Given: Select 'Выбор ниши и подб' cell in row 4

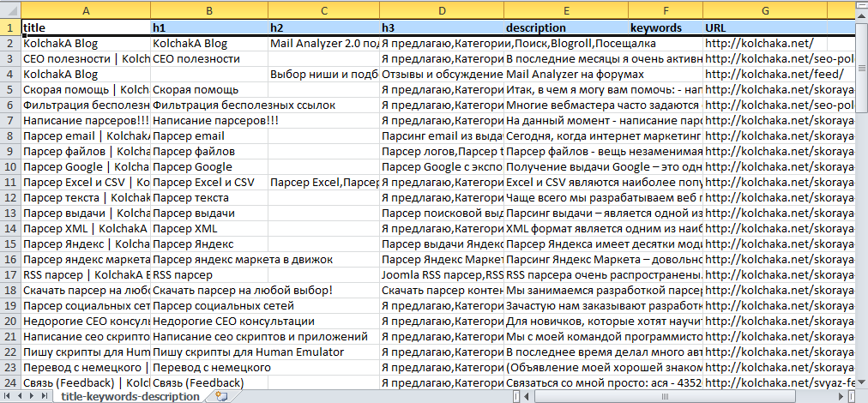Looking at the screenshot, I should click(324, 75).
